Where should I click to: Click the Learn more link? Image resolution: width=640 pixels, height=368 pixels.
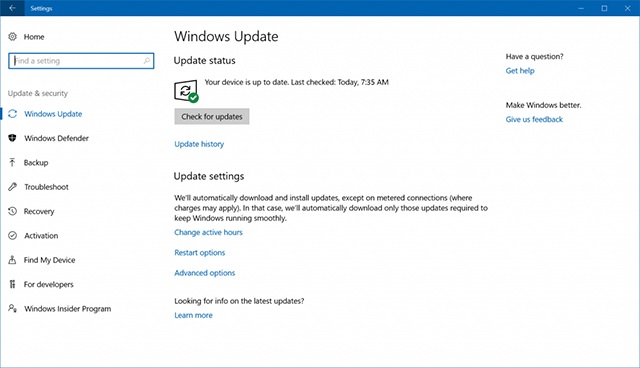(193, 315)
